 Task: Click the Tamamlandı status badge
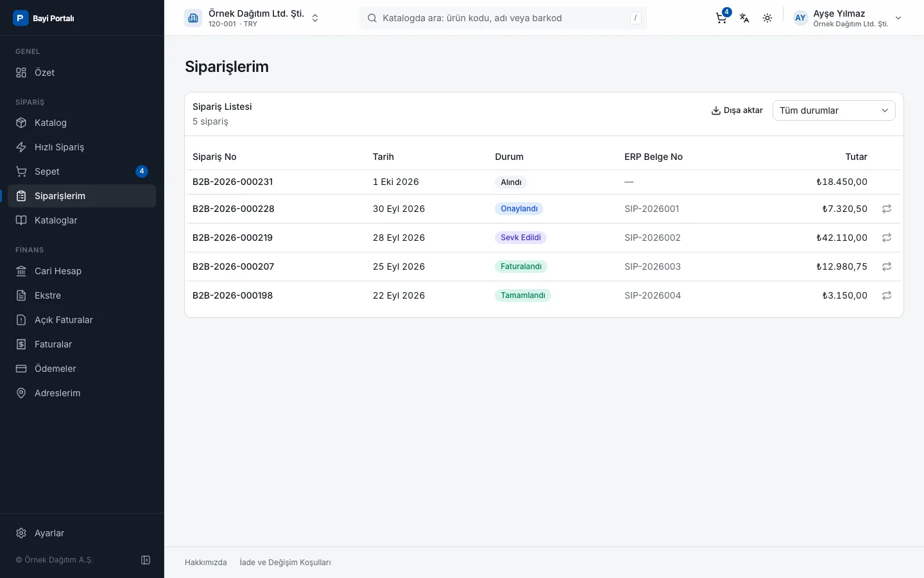(523, 295)
